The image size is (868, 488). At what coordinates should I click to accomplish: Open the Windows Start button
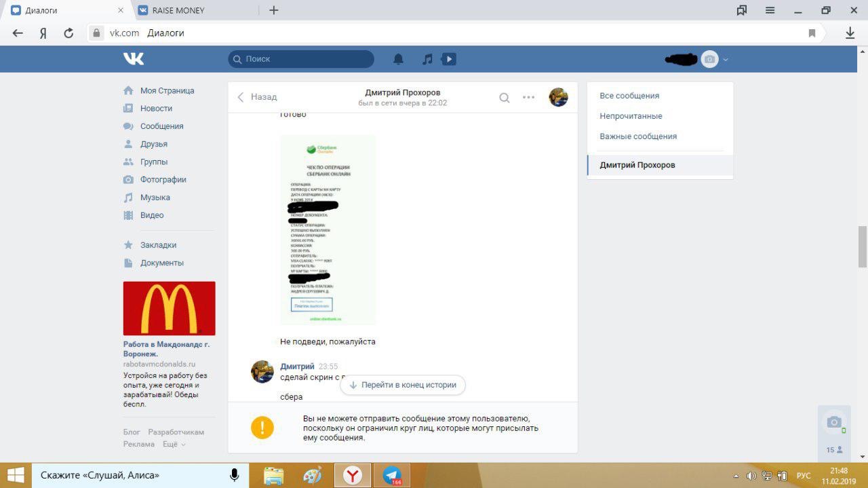(x=16, y=475)
